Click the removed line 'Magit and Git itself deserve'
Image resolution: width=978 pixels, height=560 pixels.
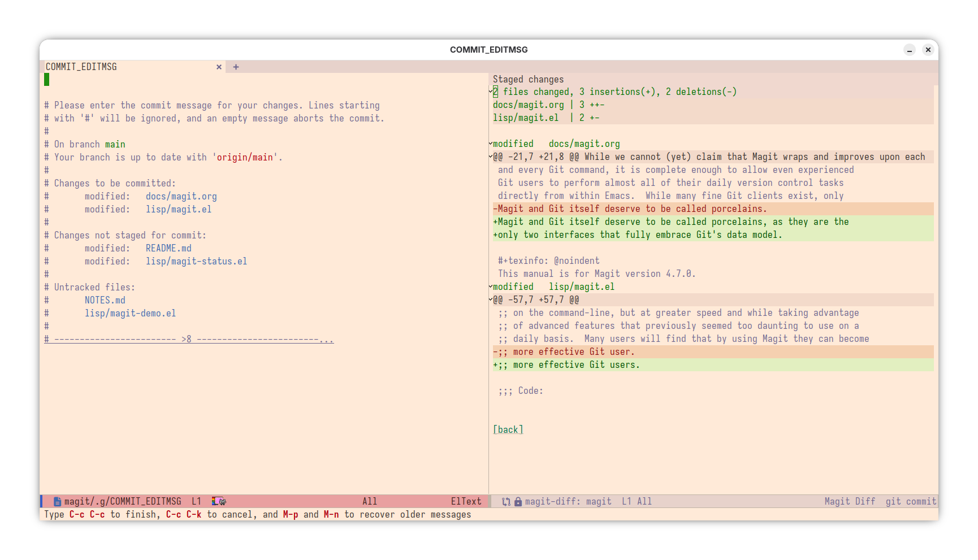pyautogui.click(x=713, y=209)
